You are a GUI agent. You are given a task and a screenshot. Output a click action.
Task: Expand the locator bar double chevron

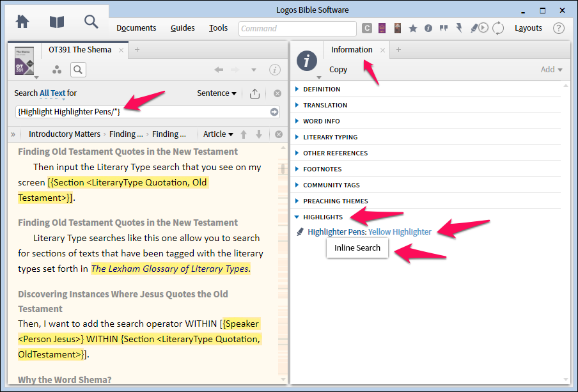13,134
